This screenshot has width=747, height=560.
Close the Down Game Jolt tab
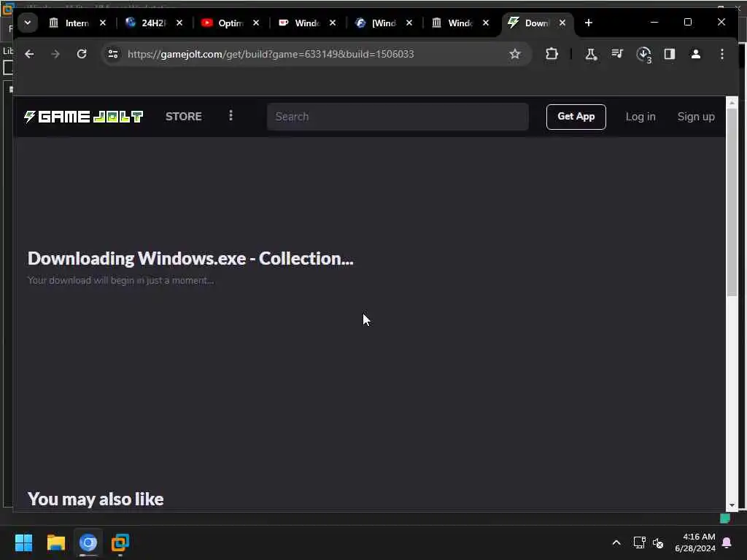[562, 23]
